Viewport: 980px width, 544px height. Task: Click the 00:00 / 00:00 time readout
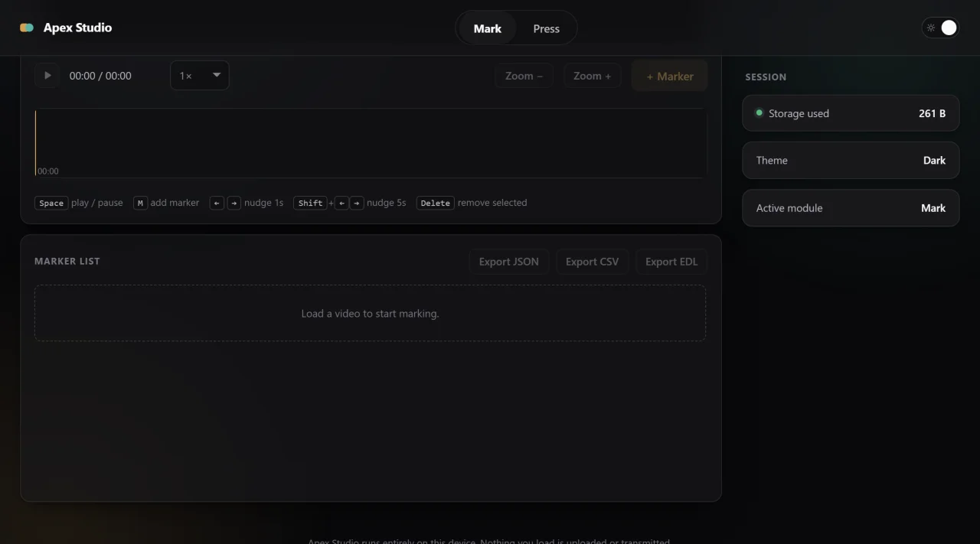pos(100,76)
